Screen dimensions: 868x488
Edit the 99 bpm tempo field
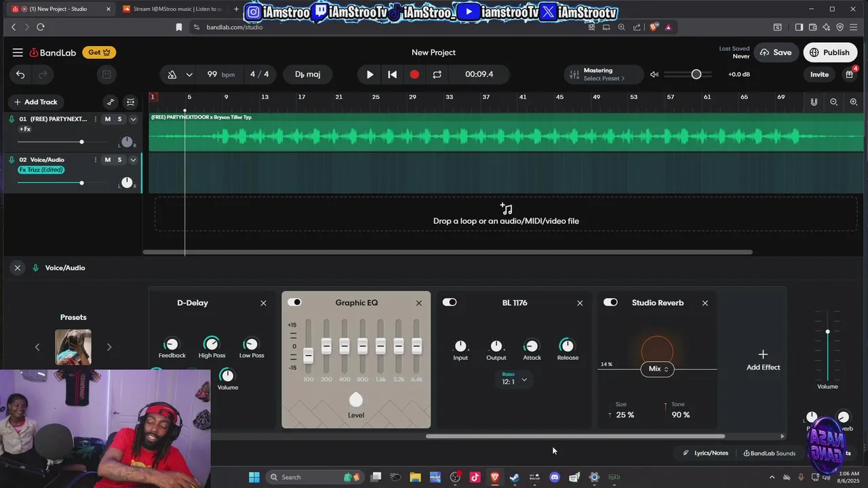[220, 75]
